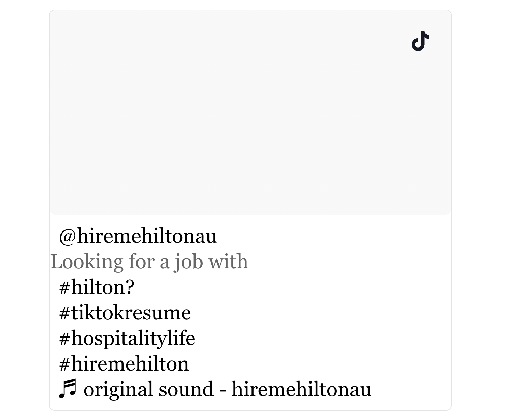Show posts tagged tiktokresume
This screenshot has width=505, height=420.
click(x=125, y=313)
